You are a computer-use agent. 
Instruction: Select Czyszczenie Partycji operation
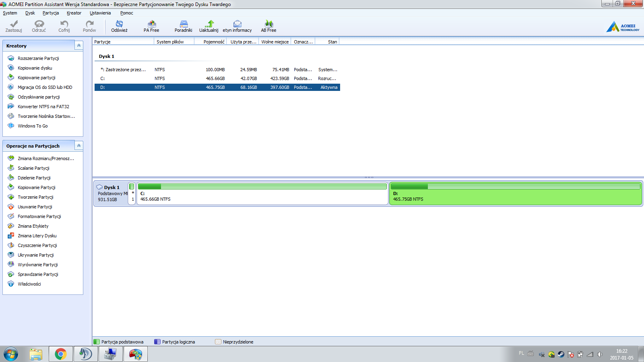pos(37,245)
